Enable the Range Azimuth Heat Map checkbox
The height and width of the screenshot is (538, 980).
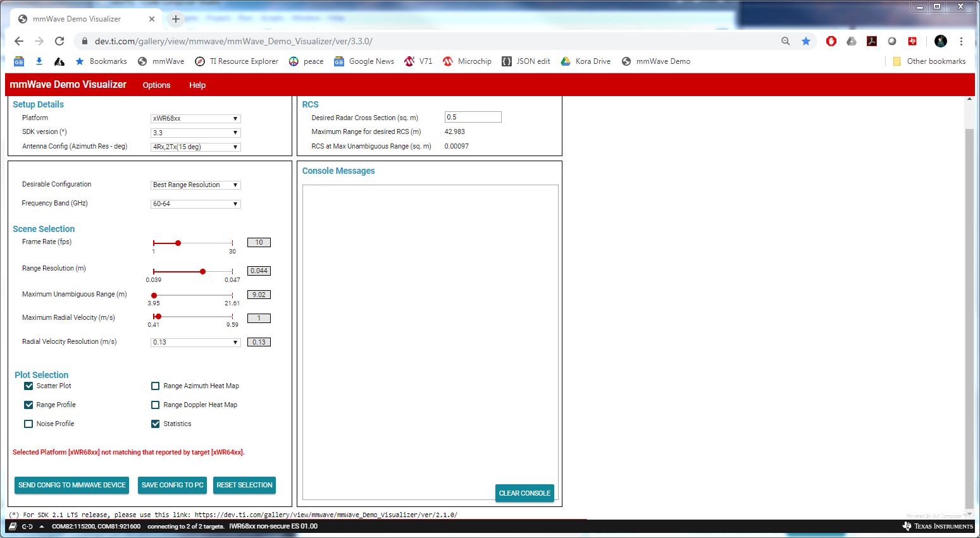155,386
